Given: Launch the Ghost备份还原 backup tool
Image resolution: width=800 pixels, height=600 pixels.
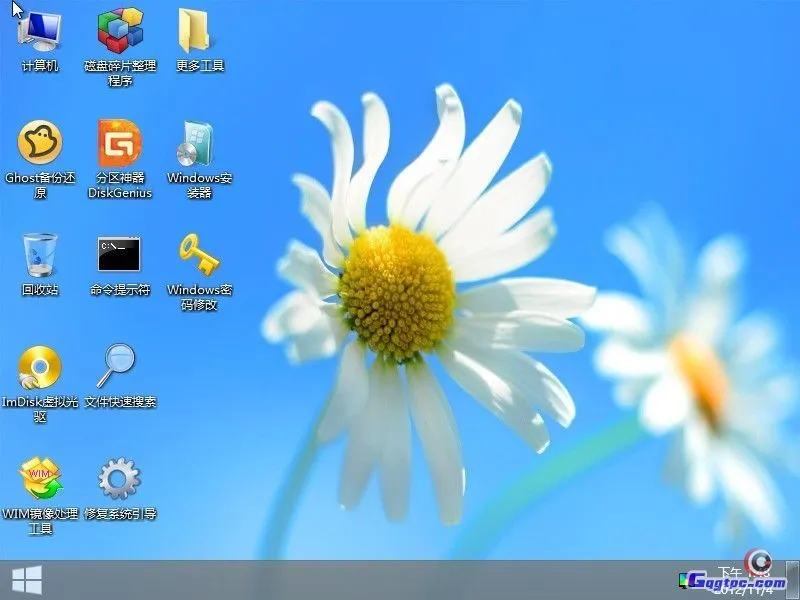Looking at the screenshot, I should pos(39,145).
